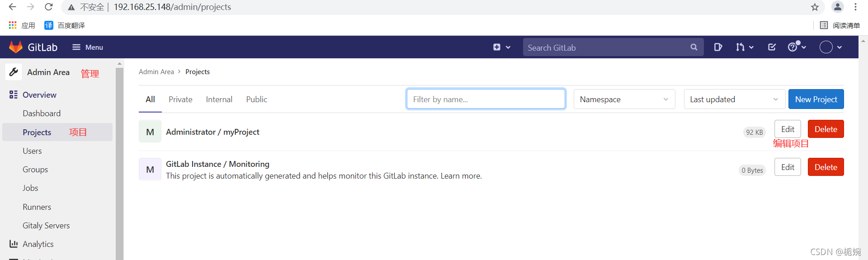Click the Admin Area wrench icon
The width and height of the screenshot is (868, 260).
[14, 72]
